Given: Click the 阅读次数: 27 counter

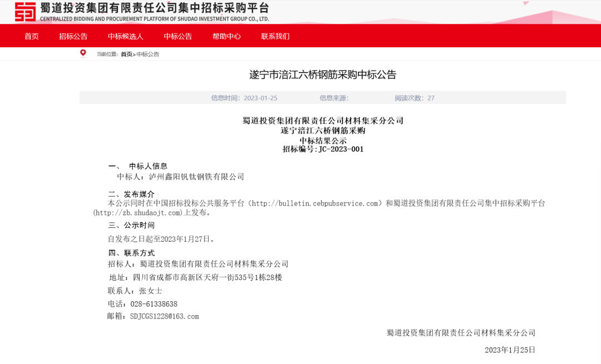Looking at the screenshot, I should click(415, 98).
